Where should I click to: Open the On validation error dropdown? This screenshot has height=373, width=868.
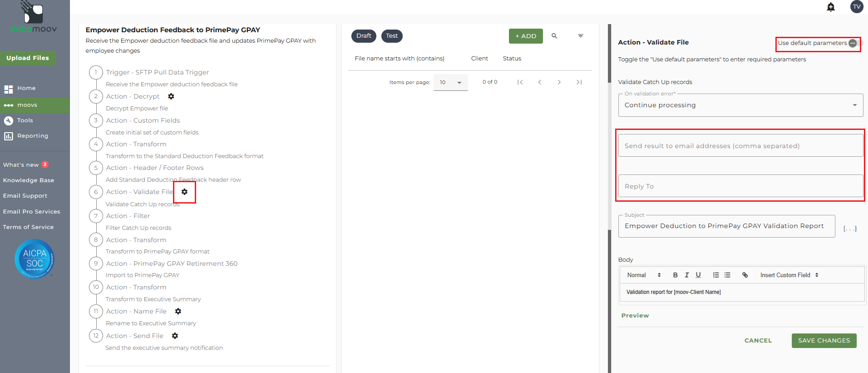point(740,105)
